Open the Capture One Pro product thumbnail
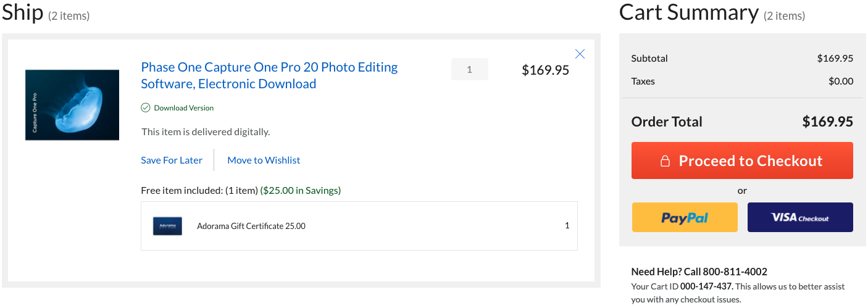Image resolution: width=868 pixels, height=308 pixels. (72, 105)
